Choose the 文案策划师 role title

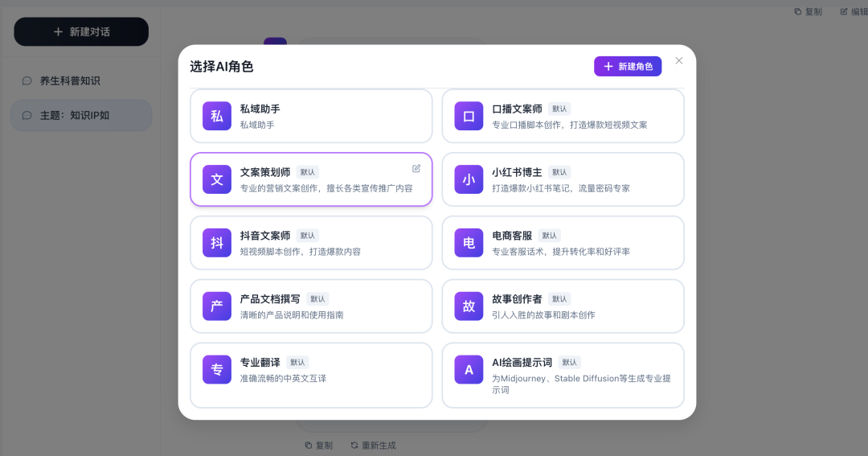(265, 172)
